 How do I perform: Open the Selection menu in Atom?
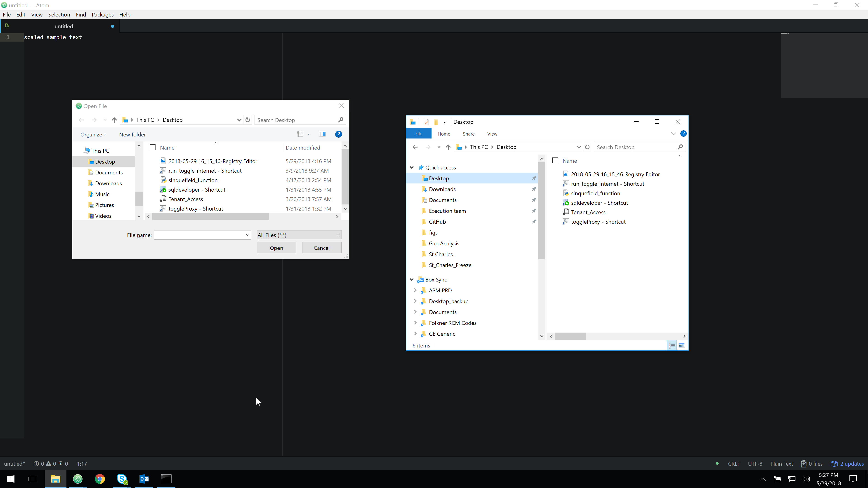pyautogui.click(x=59, y=14)
